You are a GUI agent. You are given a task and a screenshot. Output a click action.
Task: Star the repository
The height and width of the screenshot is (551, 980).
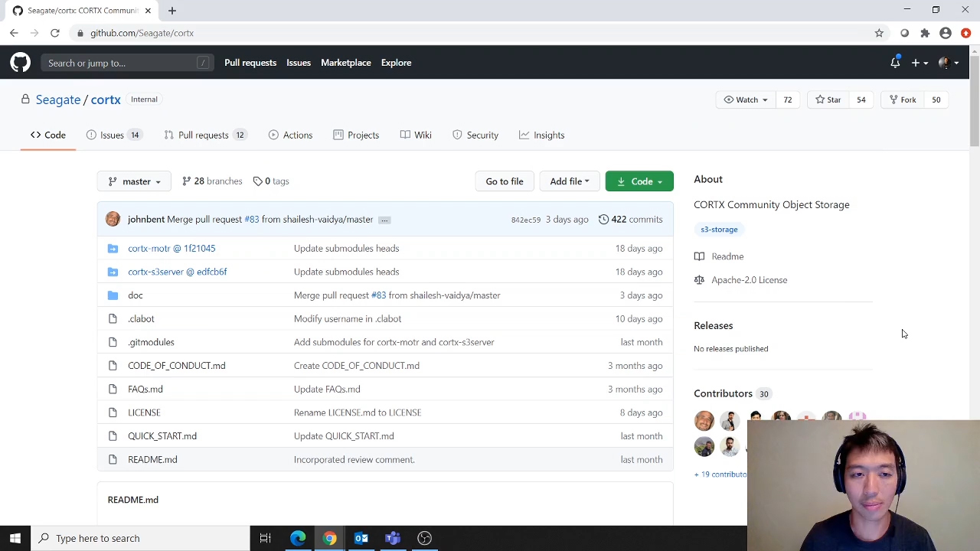click(x=828, y=99)
